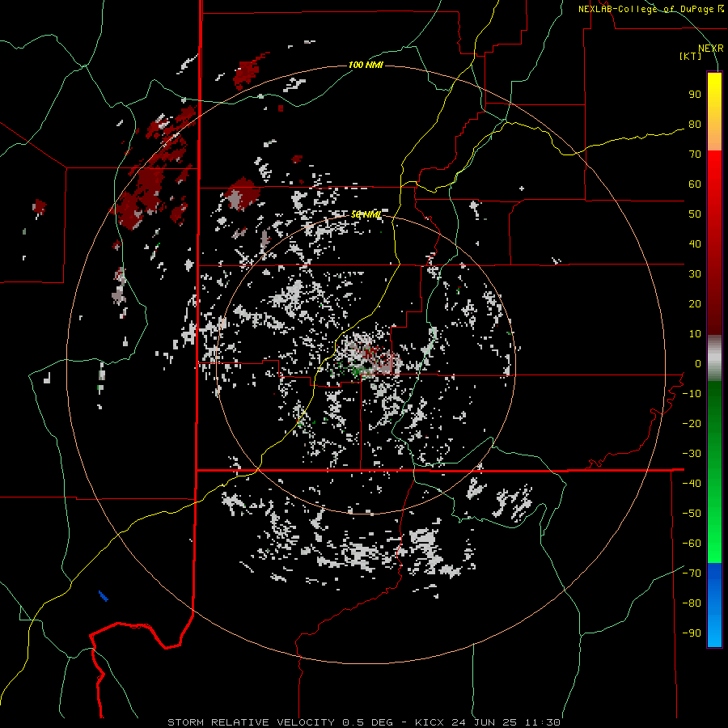This screenshot has height=728, width=728.
Task: Click the 0 value on velocity scale
Action: [x=698, y=364]
